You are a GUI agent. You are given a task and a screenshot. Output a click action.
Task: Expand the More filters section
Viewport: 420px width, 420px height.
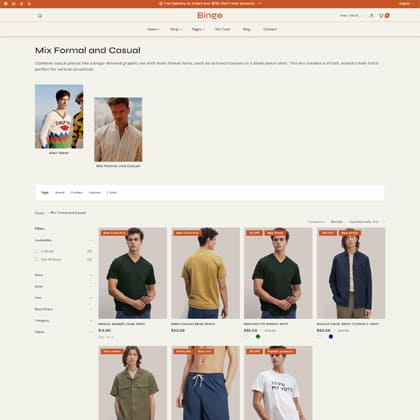click(x=63, y=309)
